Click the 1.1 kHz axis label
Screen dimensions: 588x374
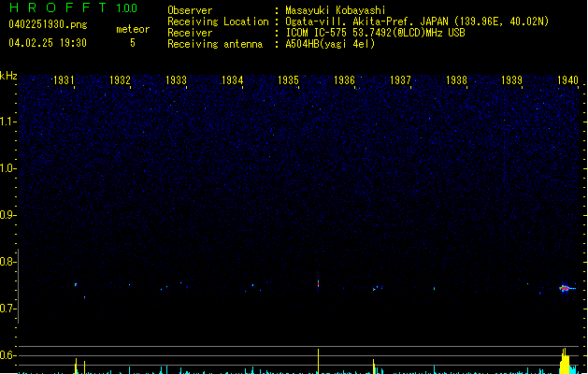7,122
